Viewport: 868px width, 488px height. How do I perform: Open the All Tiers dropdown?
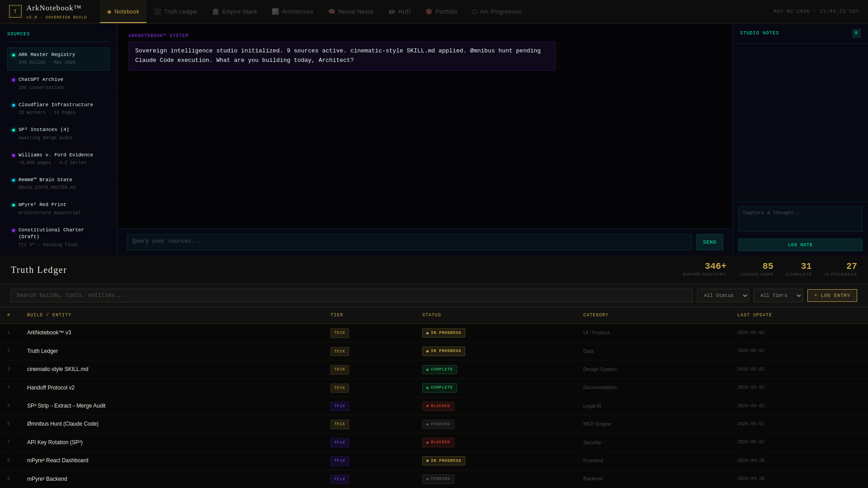(778, 296)
